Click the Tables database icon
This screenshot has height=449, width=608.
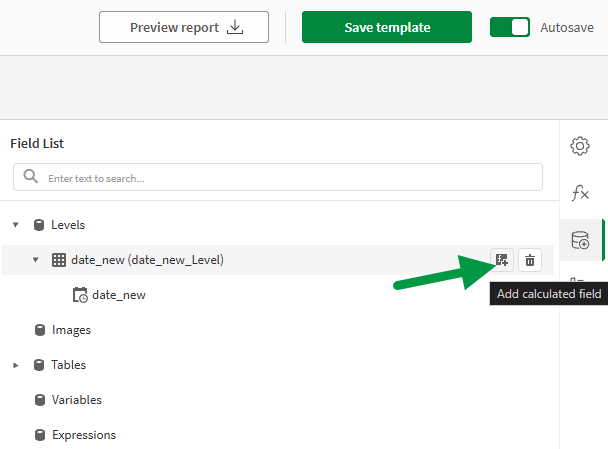click(39, 365)
